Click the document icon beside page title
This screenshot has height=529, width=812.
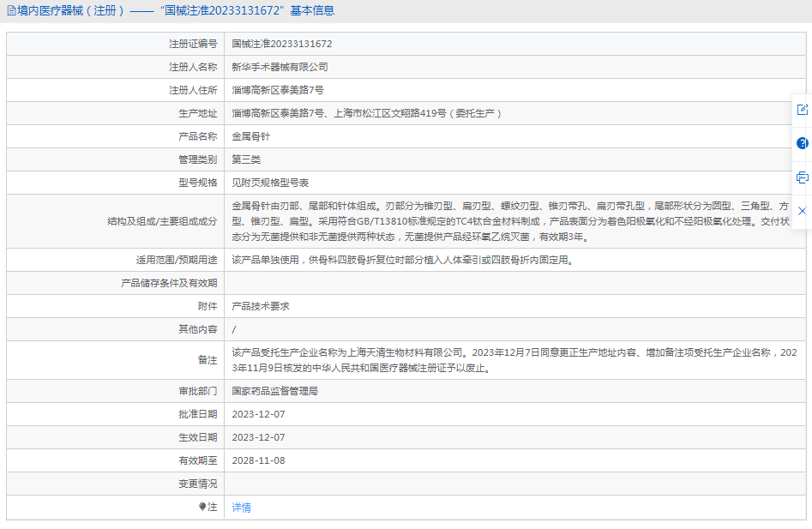pos(11,10)
